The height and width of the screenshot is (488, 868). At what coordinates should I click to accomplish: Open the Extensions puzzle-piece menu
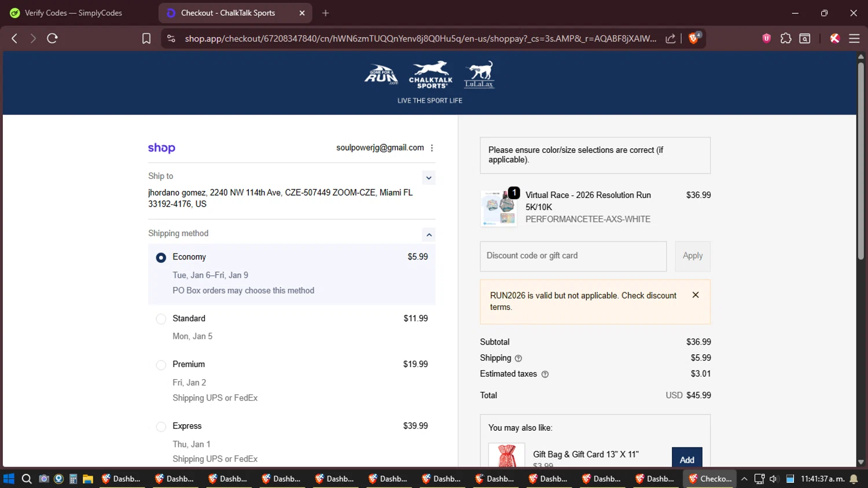coord(785,38)
